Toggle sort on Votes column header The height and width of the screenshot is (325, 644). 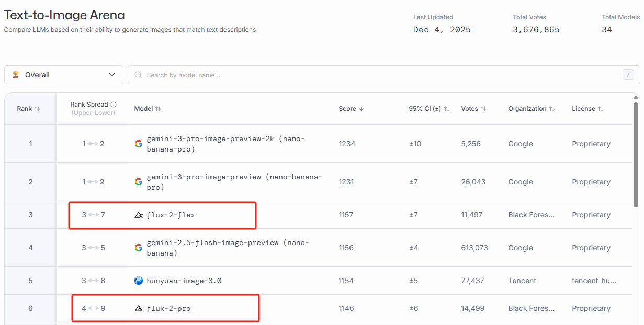pyautogui.click(x=483, y=109)
